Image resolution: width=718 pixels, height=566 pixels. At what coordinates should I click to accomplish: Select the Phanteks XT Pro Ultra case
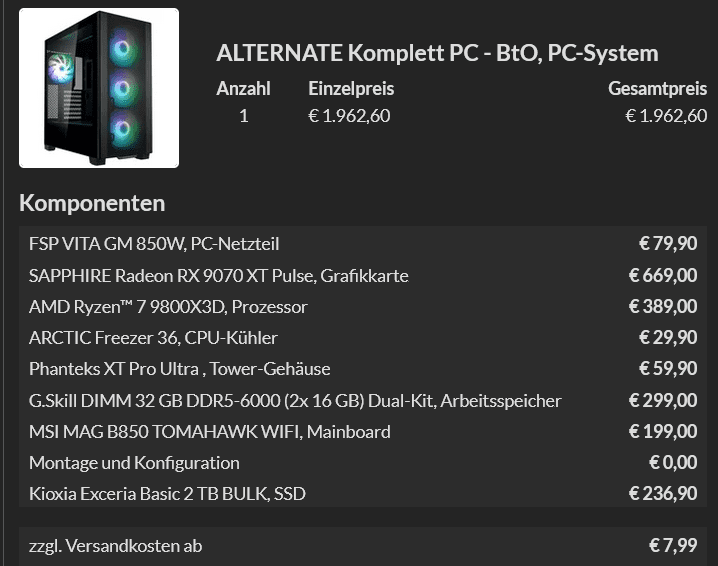pyautogui.click(x=179, y=369)
